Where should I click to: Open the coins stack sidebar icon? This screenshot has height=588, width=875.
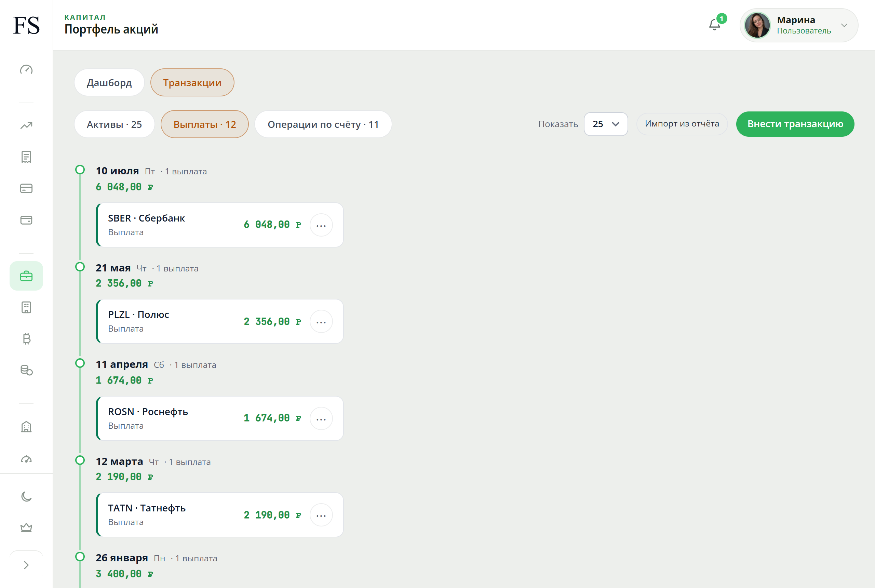[26, 370]
